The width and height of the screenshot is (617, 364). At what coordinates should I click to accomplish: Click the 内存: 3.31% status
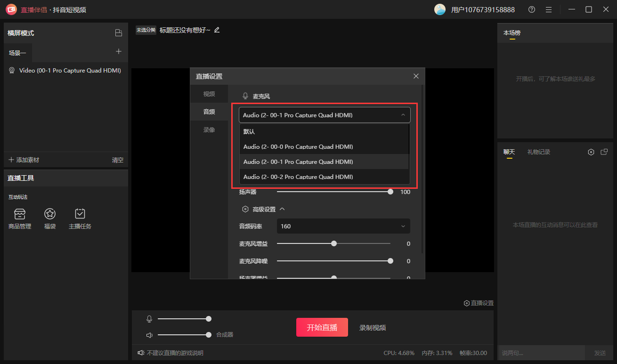(x=437, y=353)
